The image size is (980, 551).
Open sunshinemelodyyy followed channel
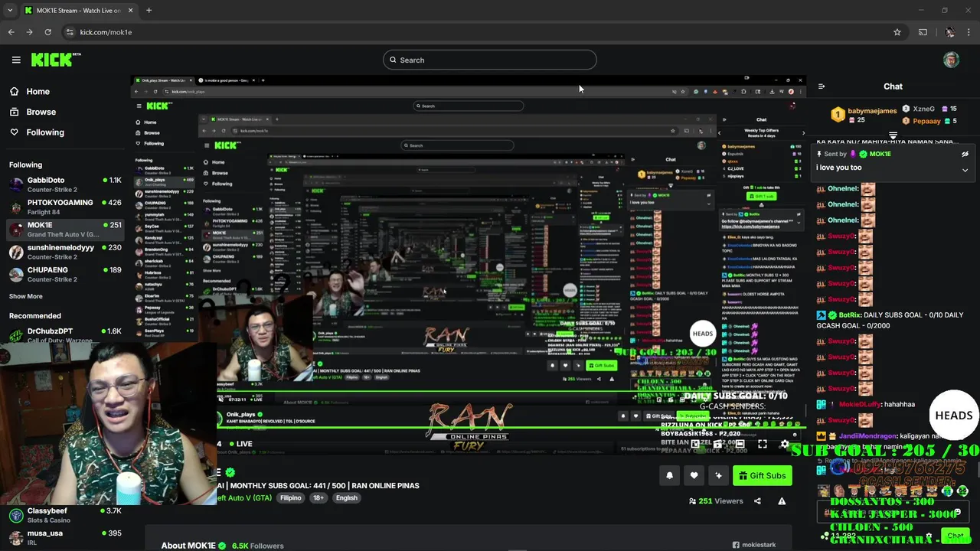pyautogui.click(x=65, y=252)
